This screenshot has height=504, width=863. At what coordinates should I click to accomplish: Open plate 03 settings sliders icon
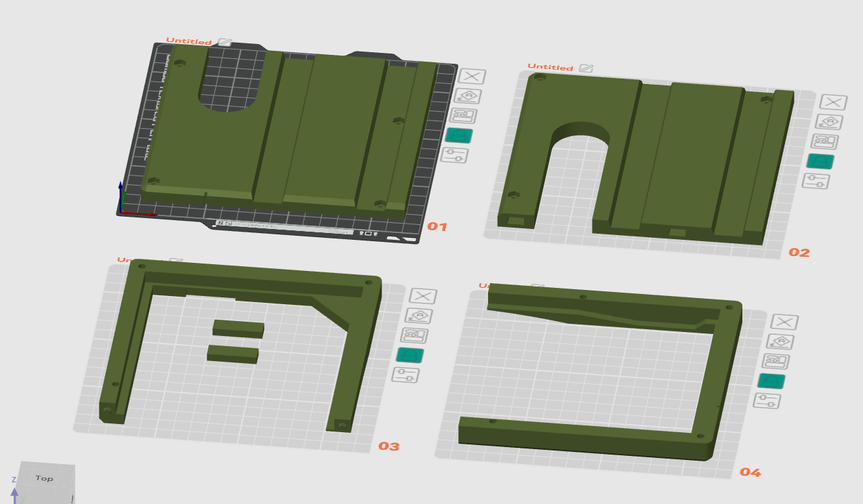tap(405, 375)
